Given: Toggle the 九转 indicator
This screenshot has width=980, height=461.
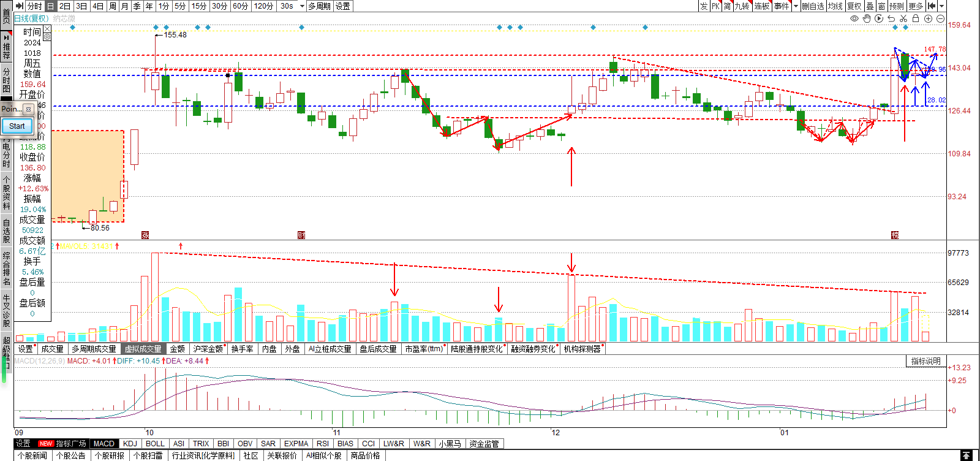Looking at the screenshot, I should click(742, 6).
